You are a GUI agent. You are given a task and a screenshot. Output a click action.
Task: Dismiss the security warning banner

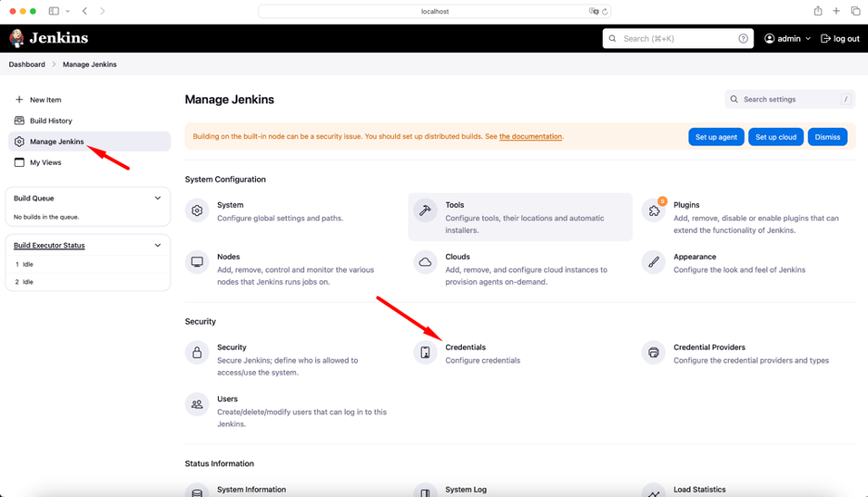(x=827, y=137)
